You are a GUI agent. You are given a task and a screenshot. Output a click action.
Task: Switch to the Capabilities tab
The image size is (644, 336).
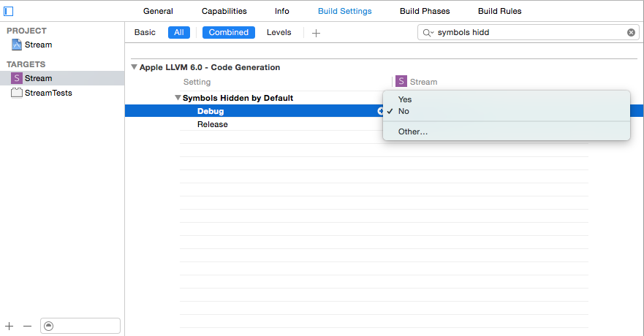click(224, 11)
